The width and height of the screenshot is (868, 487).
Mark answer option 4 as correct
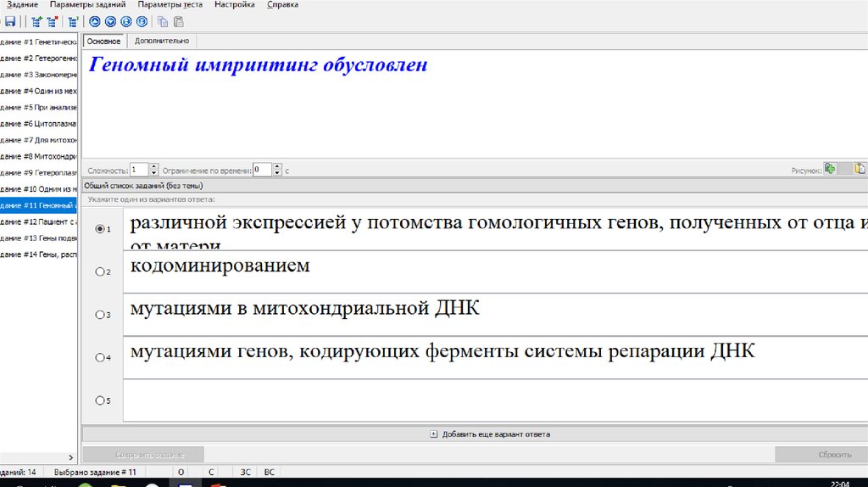coord(100,358)
